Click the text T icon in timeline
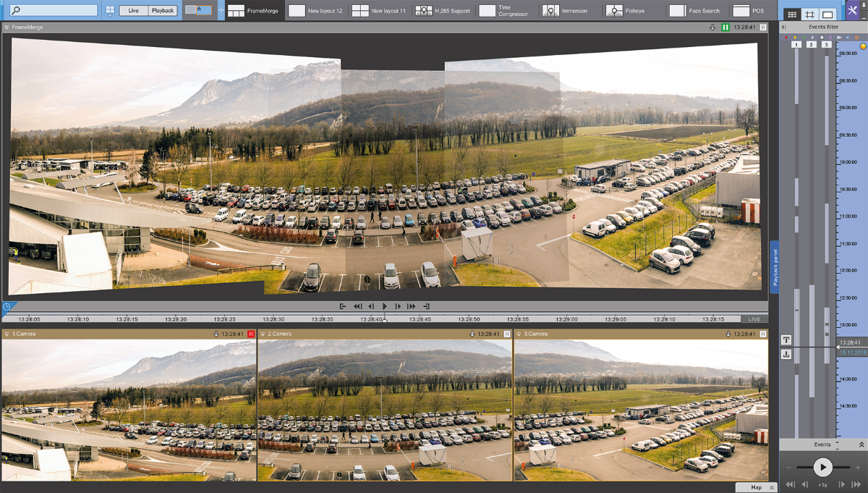This screenshot has height=493, width=868. pos(786,340)
